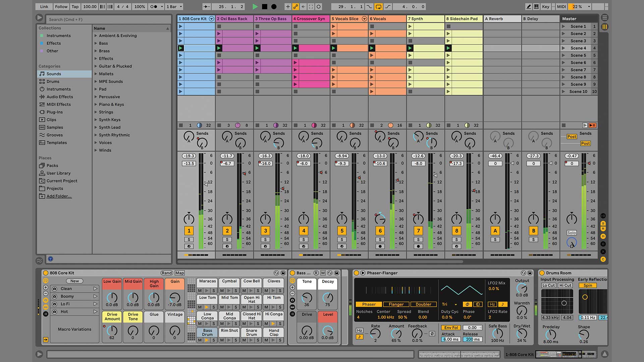This screenshot has width=644, height=362.
Task: Click track 4 Crossover Syn volume fader
Action: pyautogui.click(x=321, y=172)
